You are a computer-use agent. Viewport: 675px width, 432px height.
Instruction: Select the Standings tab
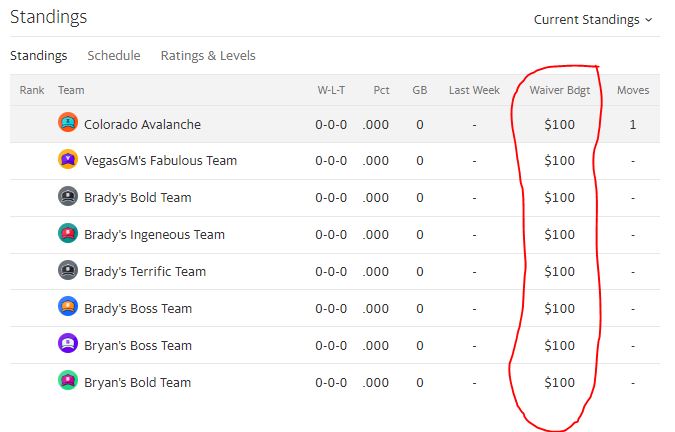click(39, 56)
